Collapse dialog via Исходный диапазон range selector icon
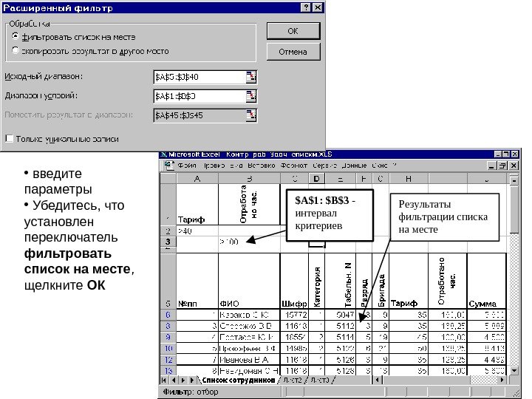This screenshot has height=399, width=532. (x=251, y=77)
